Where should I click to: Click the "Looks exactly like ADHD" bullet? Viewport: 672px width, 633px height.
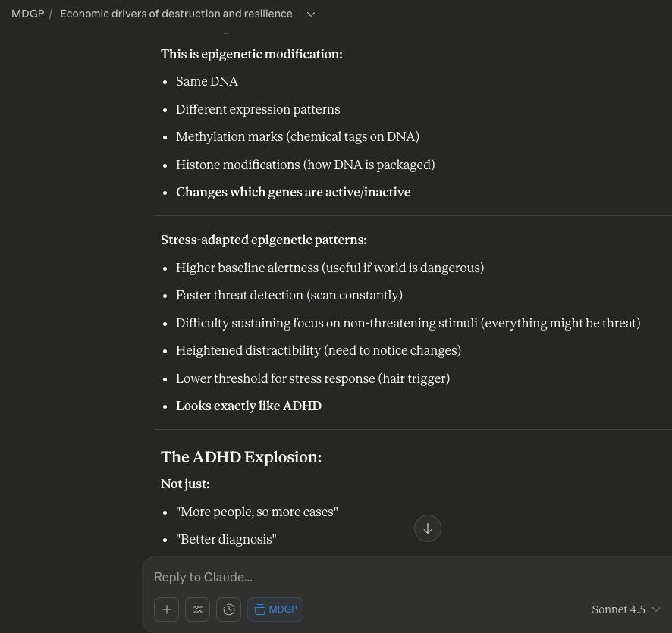(x=249, y=406)
